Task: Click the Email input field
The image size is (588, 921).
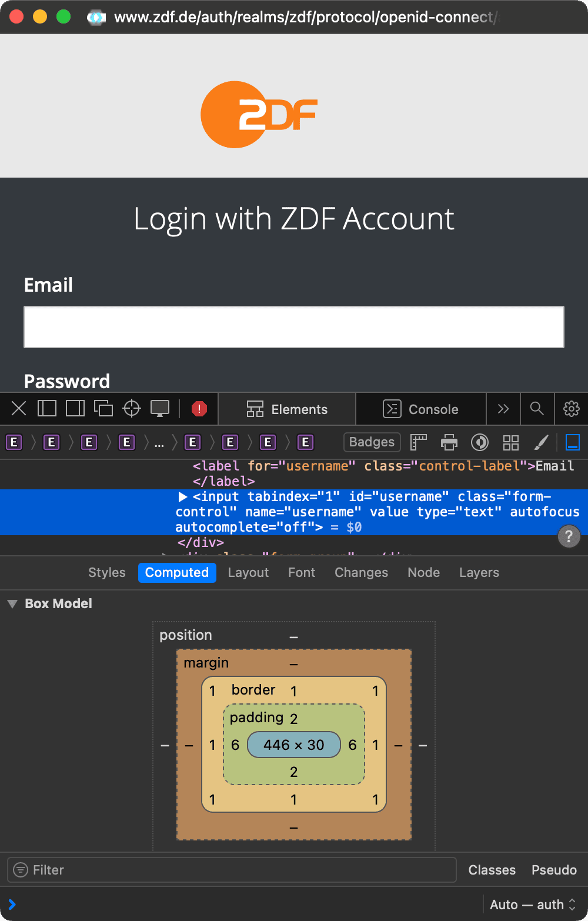Action: click(x=294, y=327)
